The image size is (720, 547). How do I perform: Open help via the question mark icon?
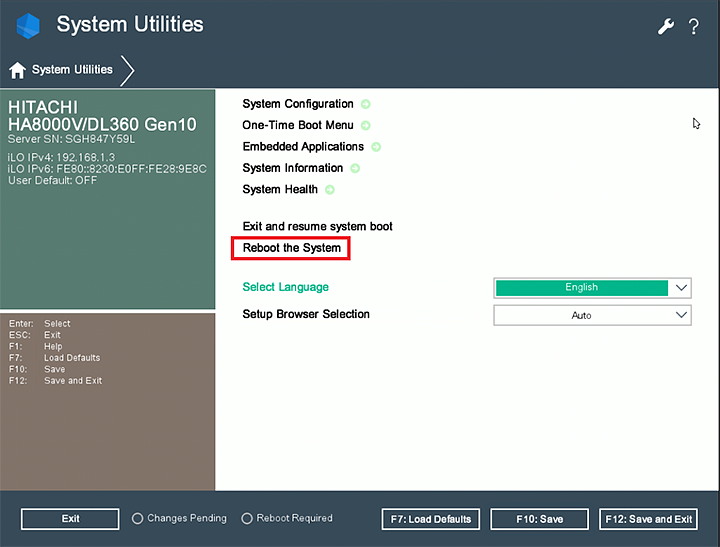pos(694,27)
